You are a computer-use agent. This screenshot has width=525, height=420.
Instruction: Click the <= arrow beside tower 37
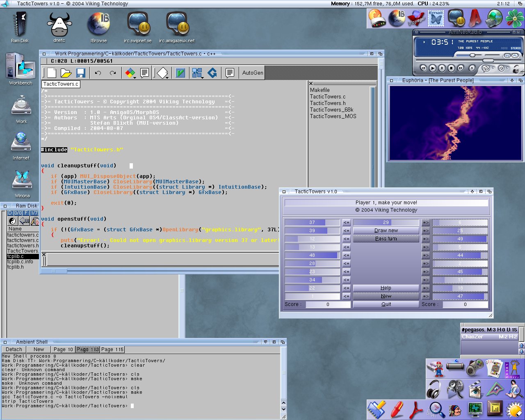point(347,222)
